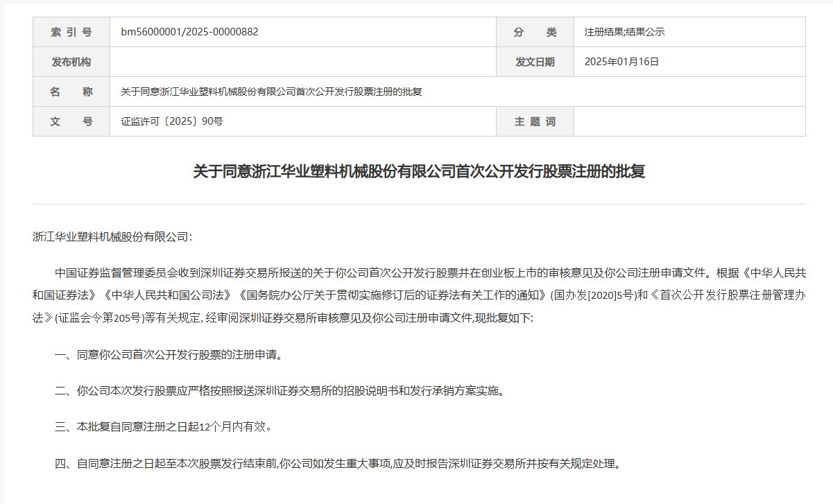Click the index number bm56000001/2025-00000882

189,32
